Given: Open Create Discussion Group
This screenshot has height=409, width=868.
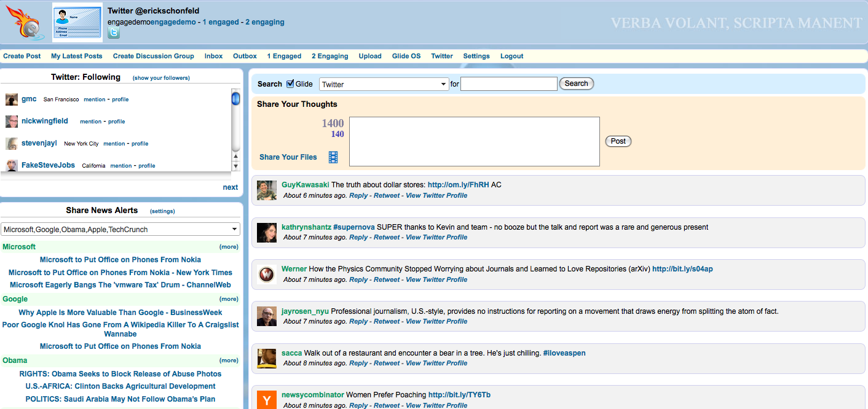Looking at the screenshot, I should tap(154, 56).
